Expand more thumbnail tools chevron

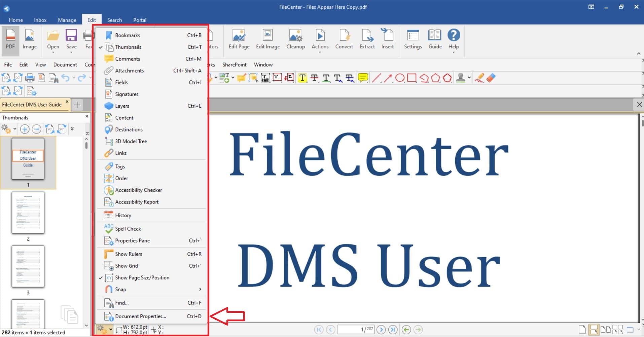72,129
